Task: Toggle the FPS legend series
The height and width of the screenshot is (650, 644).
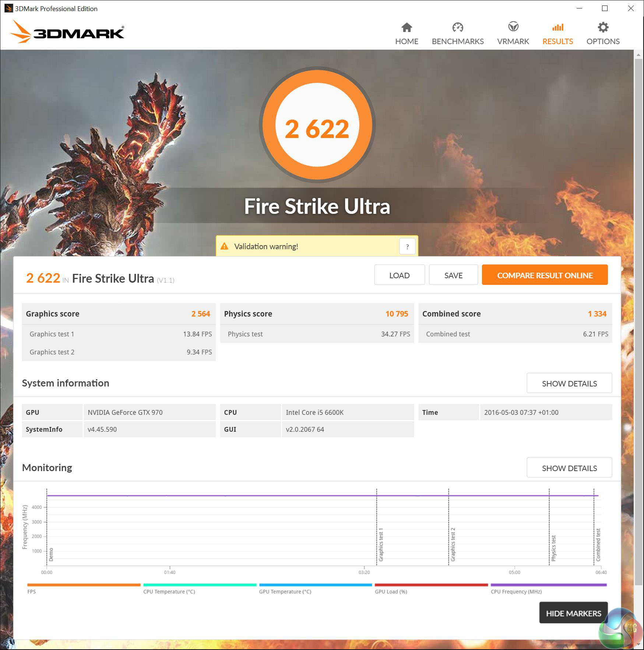Action: coord(84,588)
